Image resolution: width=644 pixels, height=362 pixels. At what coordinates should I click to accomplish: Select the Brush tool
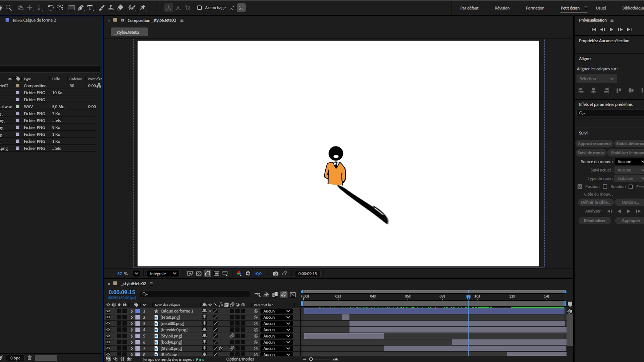coord(102,8)
